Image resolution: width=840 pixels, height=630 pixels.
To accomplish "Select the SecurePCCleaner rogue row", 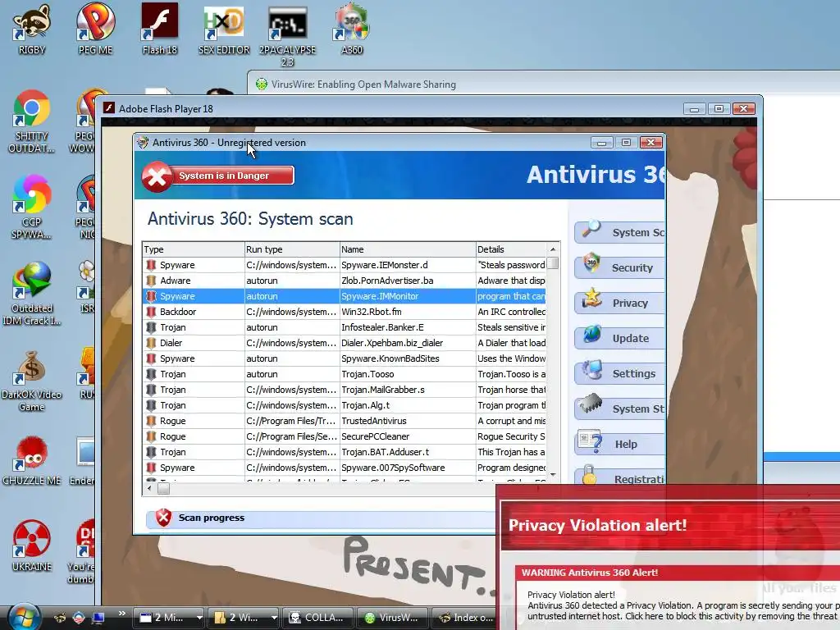I will click(345, 436).
